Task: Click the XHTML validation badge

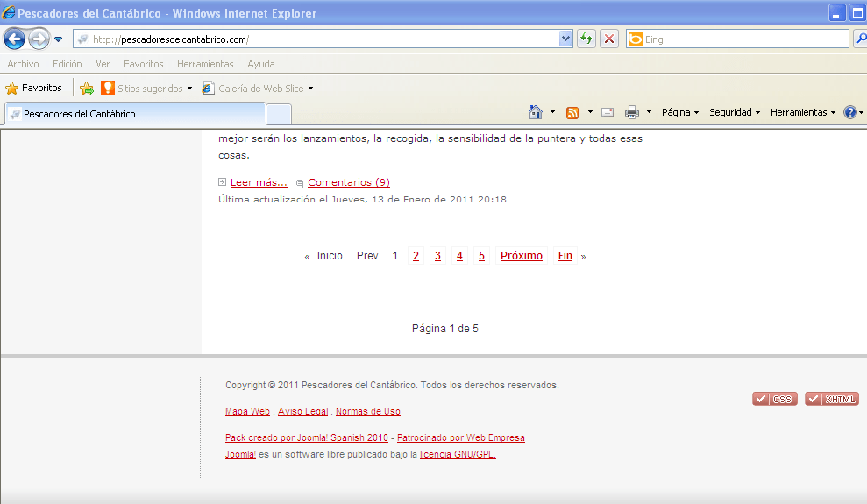Action: coord(832,399)
